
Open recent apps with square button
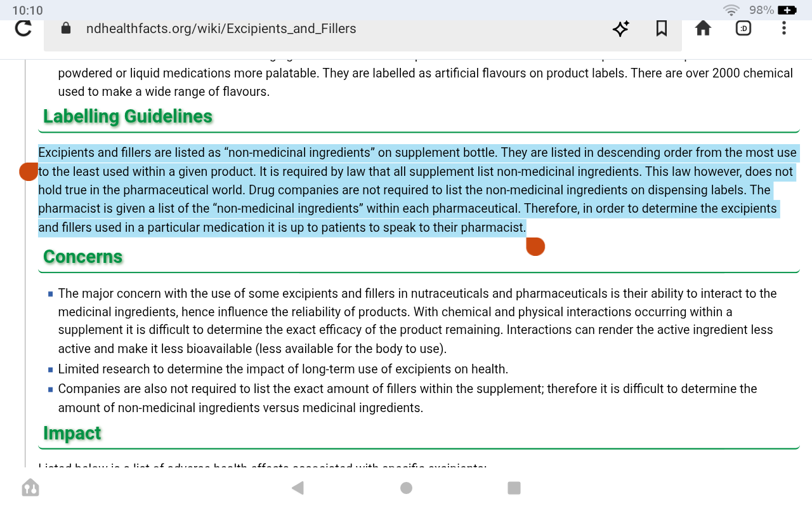coord(514,488)
